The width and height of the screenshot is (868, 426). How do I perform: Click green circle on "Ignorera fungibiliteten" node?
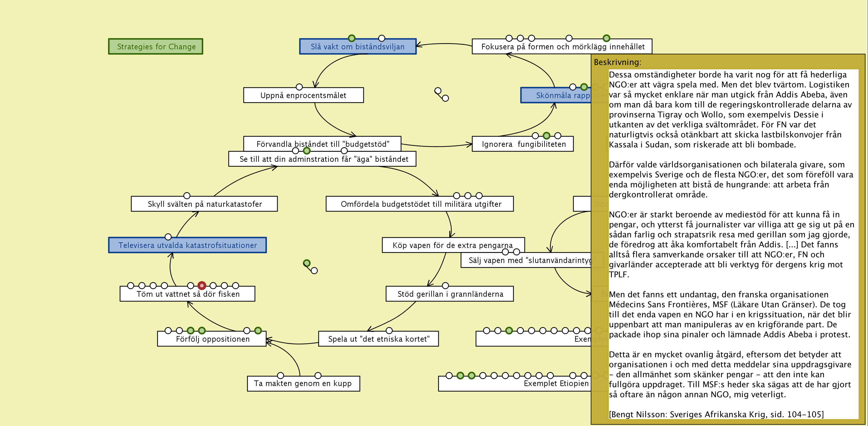(x=546, y=136)
